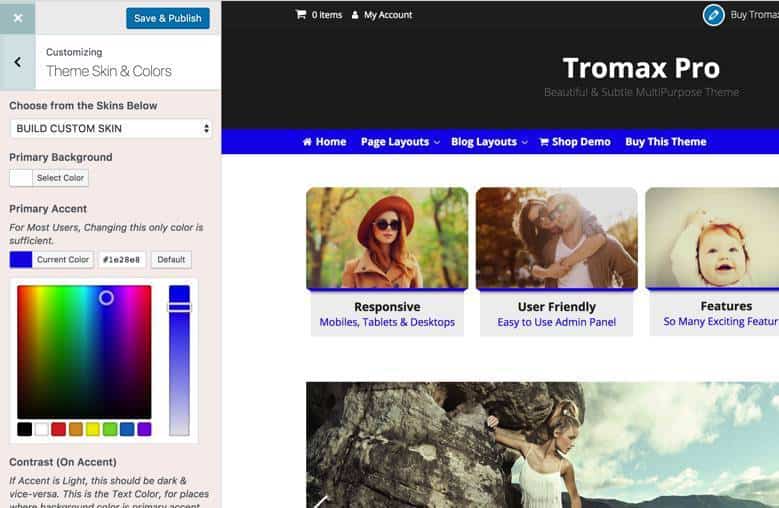Go back using the left chevron arrow
The height and width of the screenshot is (508, 779).
pos(18,62)
